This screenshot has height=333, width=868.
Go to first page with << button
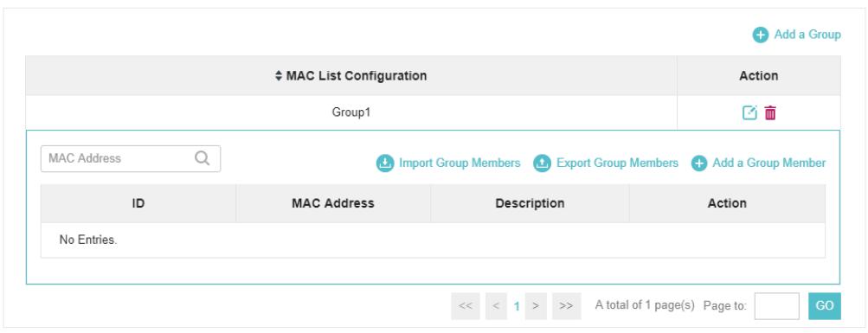pos(466,306)
